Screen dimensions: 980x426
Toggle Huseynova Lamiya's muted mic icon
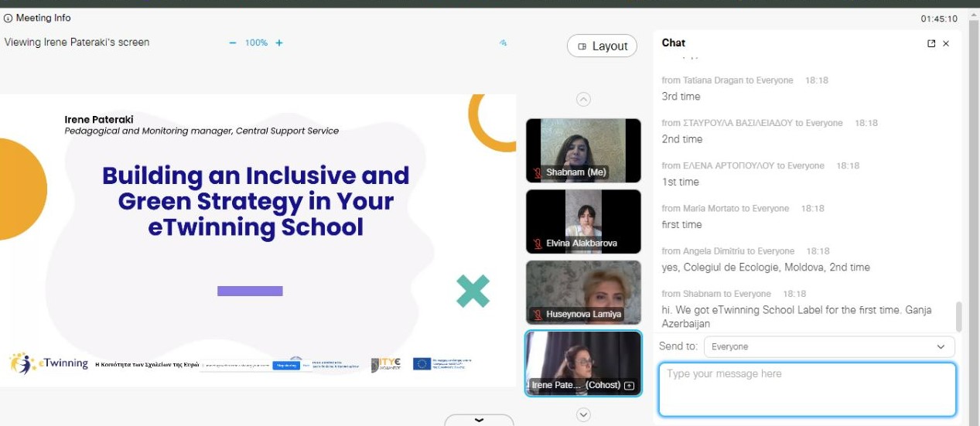538,315
